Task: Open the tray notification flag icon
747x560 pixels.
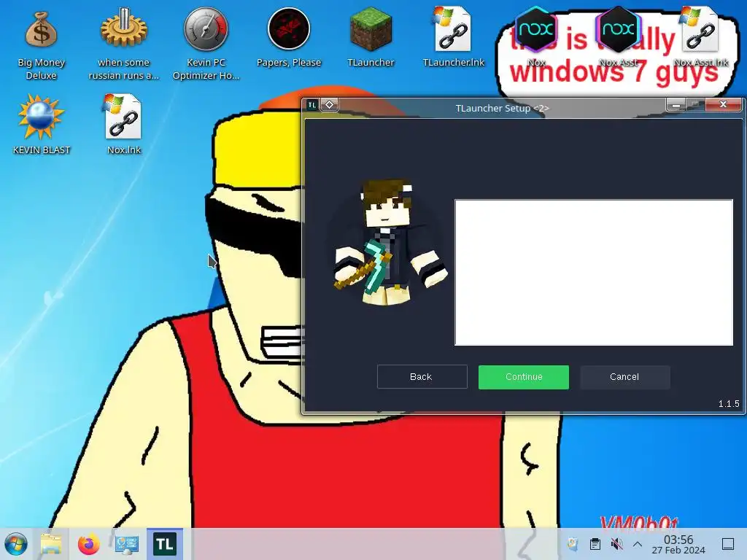Action: [573, 544]
